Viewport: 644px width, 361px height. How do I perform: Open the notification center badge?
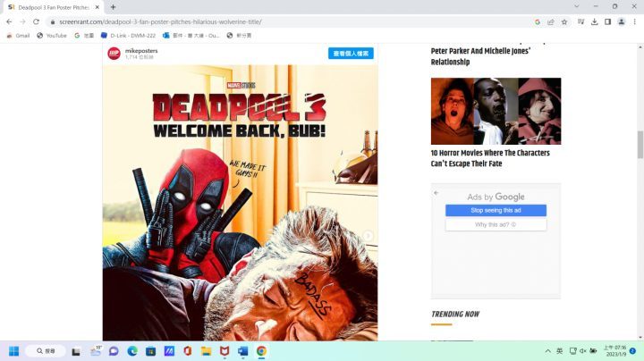pyautogui.click(x=633, y=351)
